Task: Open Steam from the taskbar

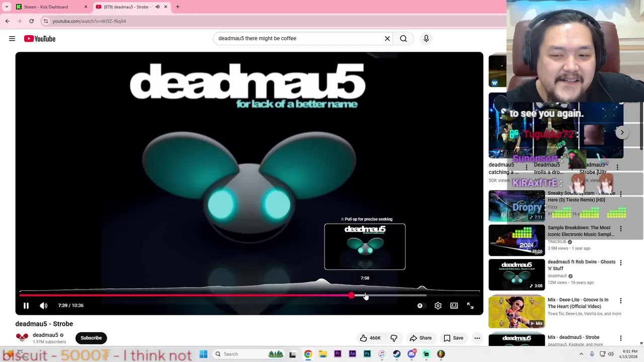Action: click(x=396, y=354)
